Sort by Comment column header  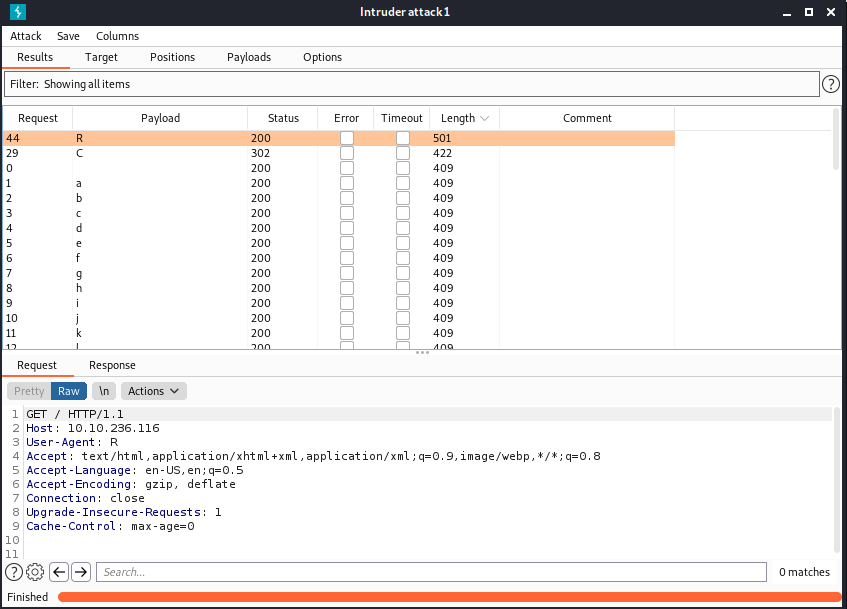point(587,118)
